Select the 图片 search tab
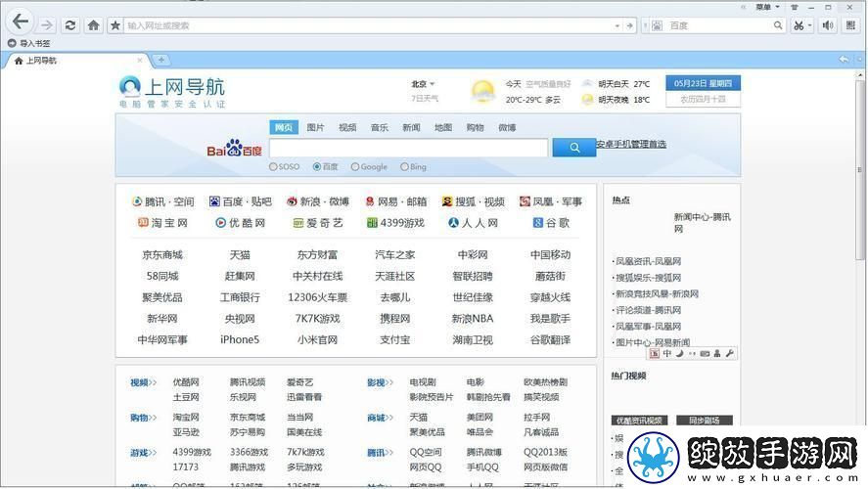The image size is (868, 489). (315, 128)
